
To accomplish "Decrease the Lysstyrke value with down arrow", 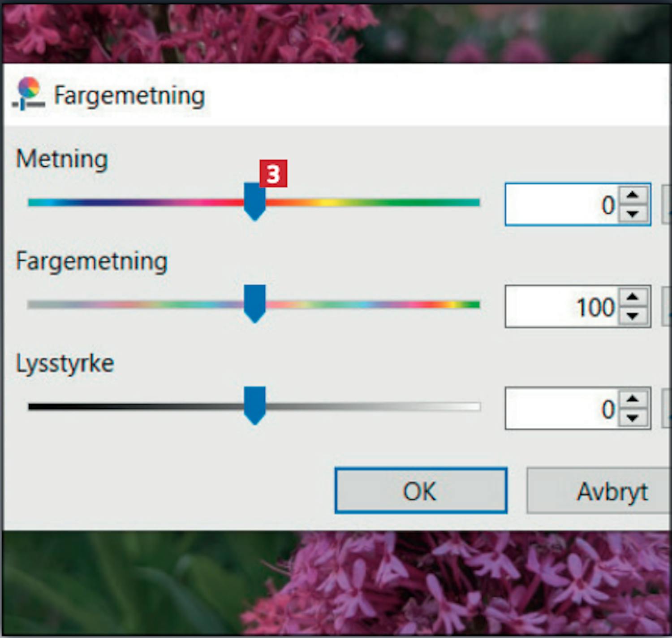I will point(633,418).
